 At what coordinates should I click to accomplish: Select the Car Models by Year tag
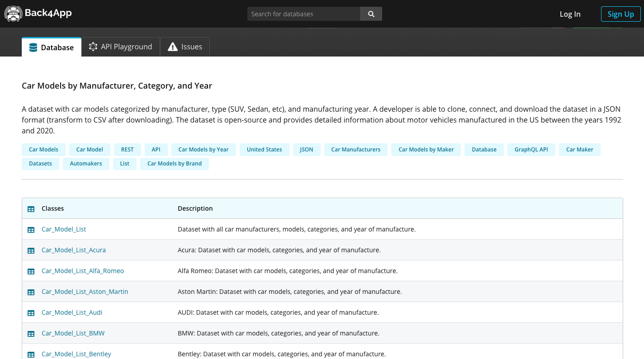click(204, 150)
